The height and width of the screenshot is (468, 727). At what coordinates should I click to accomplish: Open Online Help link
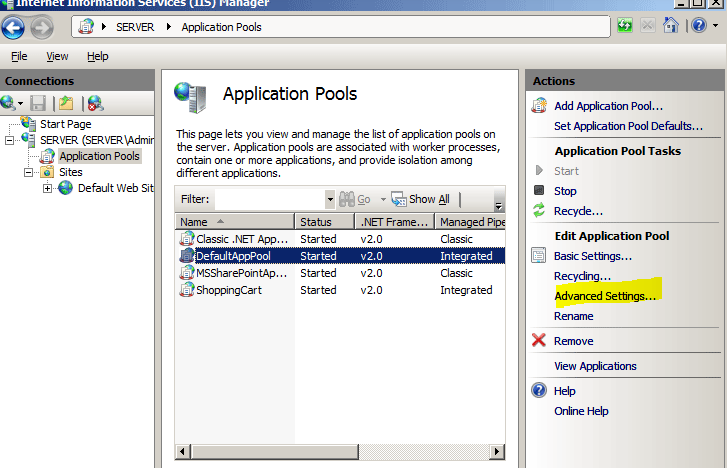581,411
